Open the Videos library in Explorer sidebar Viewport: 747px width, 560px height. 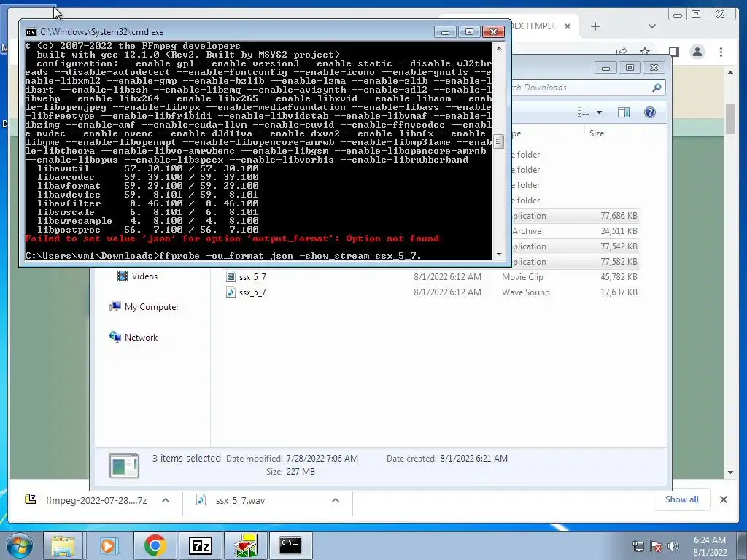(138, 276)
